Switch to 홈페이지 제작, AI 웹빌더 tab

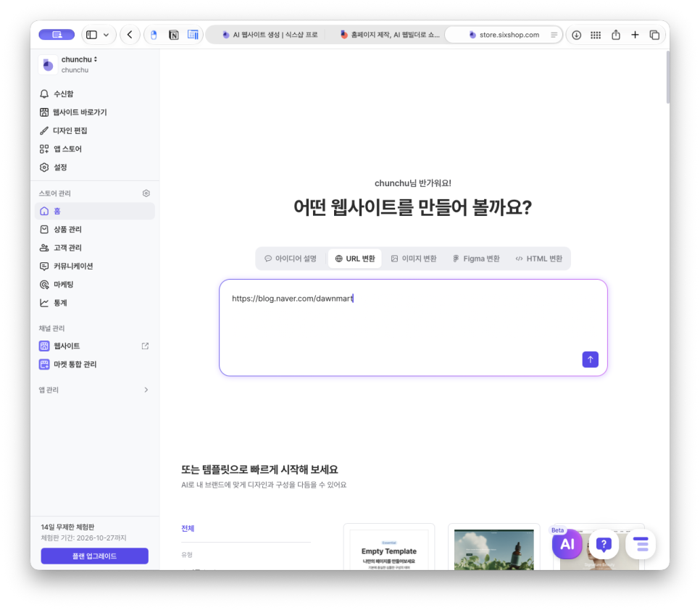pyautogui.click(x=390, y=35)
